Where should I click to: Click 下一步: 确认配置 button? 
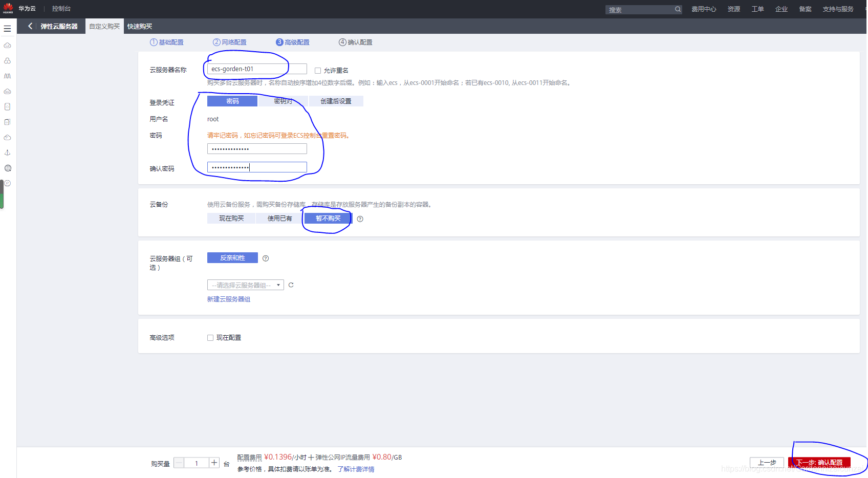(819, 463)
